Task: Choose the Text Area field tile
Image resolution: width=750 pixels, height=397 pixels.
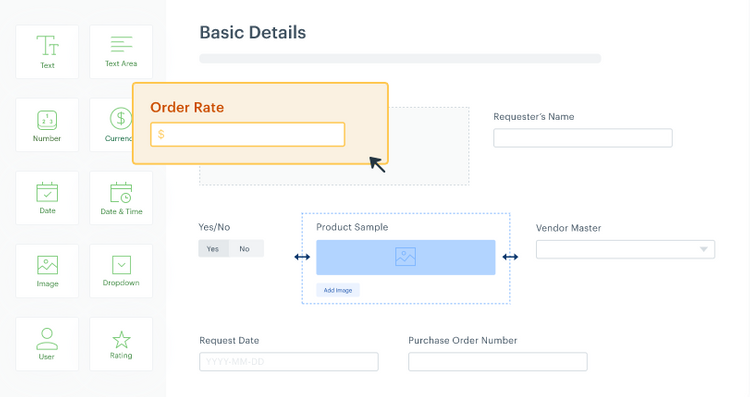Action: pyautogui.click(x=121, y=52)
